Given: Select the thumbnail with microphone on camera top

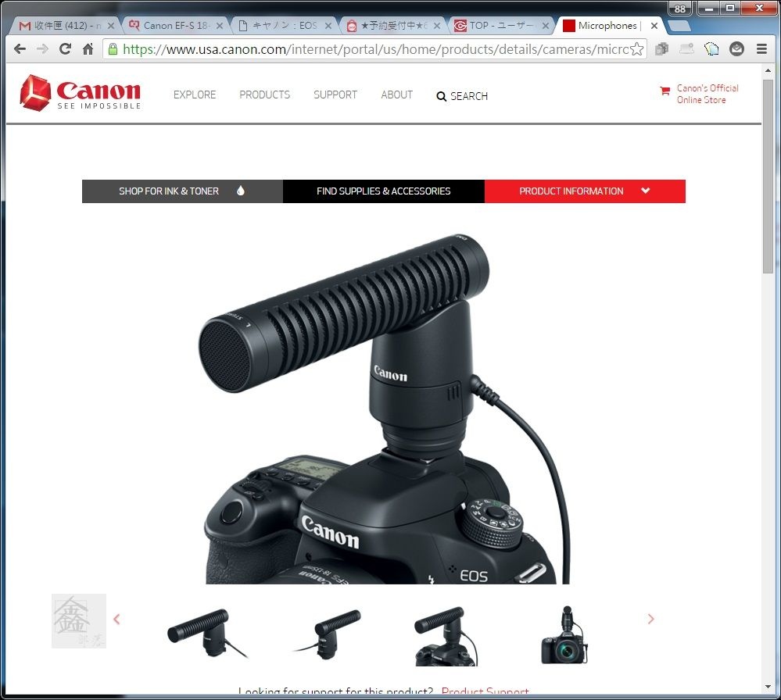Looking at the screenshot, I should point(446,636).
